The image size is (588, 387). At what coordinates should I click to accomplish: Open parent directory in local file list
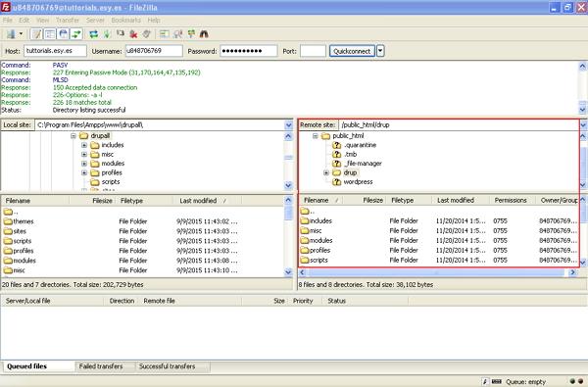[11, 212]
